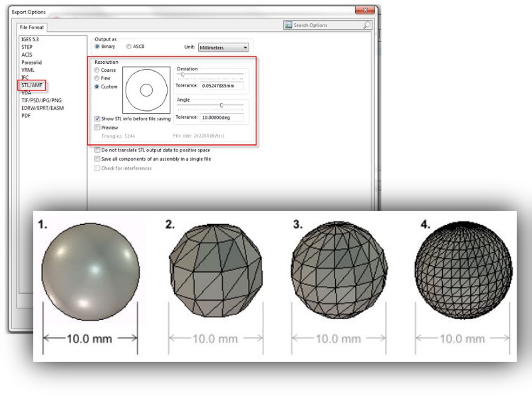532x399 pixels.
Task: Select STEP in the format list
Action: [28, 48]
